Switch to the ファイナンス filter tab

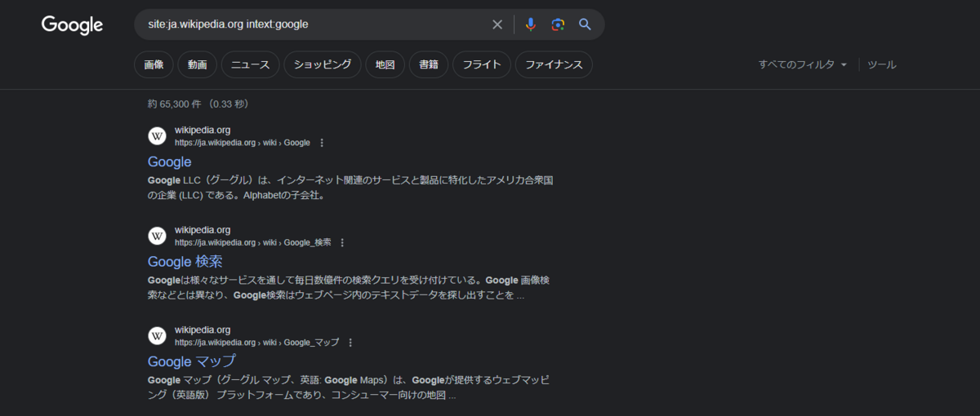pyautogui.click(x=554, y=64)
